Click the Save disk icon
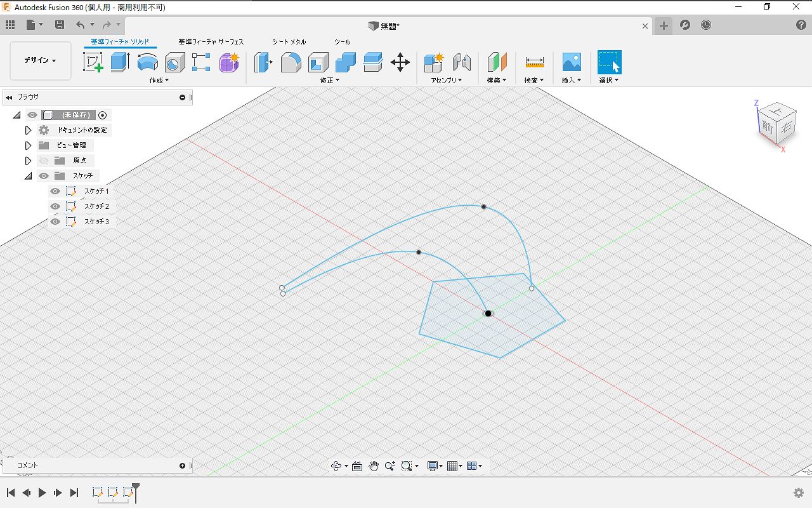812x508 pixels. [x=60, y=25]
